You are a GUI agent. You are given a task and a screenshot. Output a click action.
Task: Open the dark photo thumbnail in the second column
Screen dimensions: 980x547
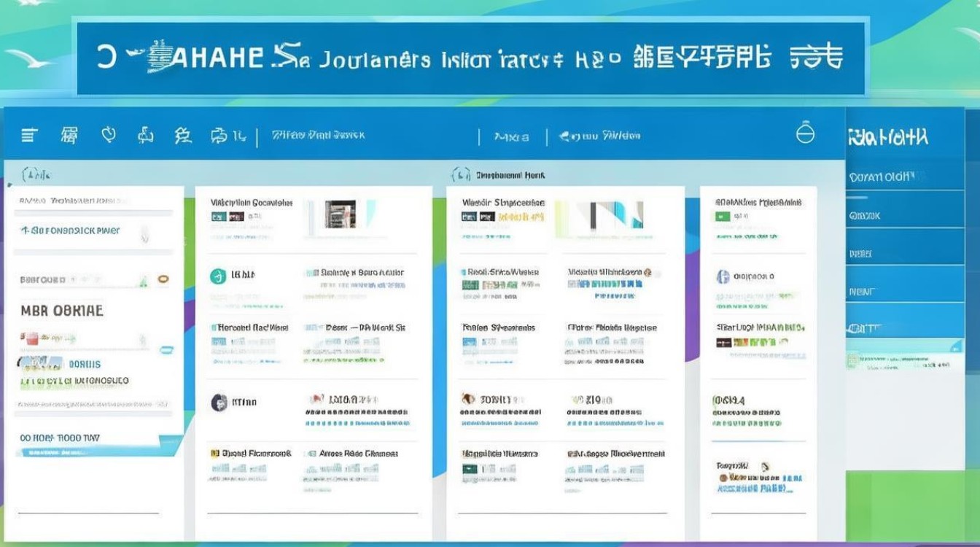340,214
